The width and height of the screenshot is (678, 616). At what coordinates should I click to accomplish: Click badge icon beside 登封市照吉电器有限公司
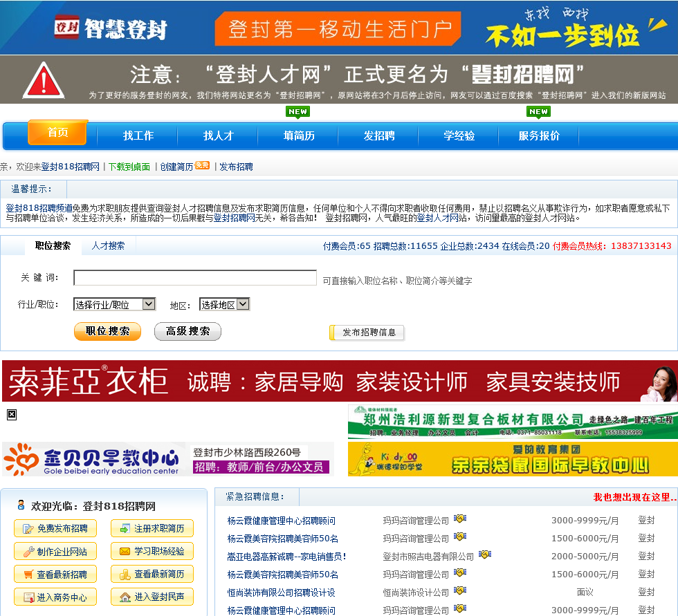485,554
